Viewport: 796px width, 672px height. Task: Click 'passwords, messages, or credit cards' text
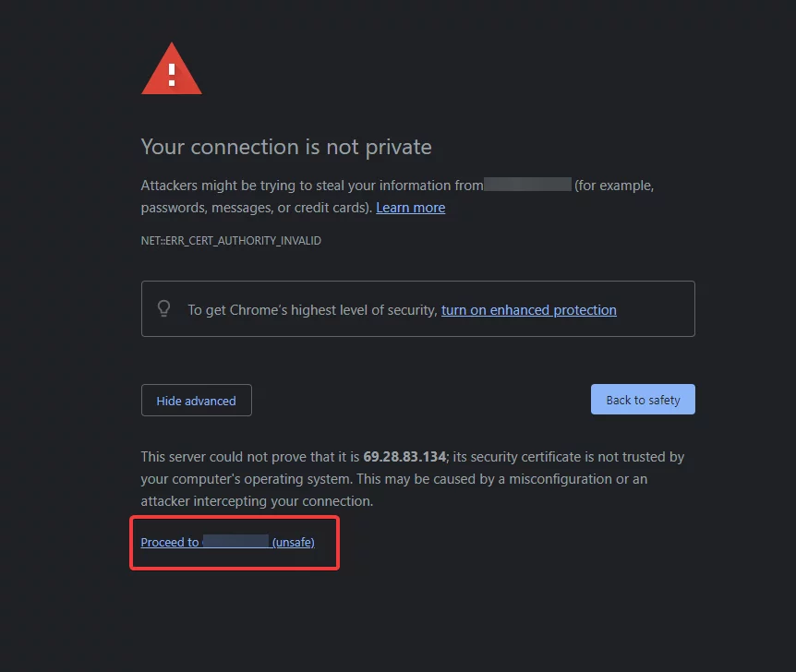tap(257, 208)
